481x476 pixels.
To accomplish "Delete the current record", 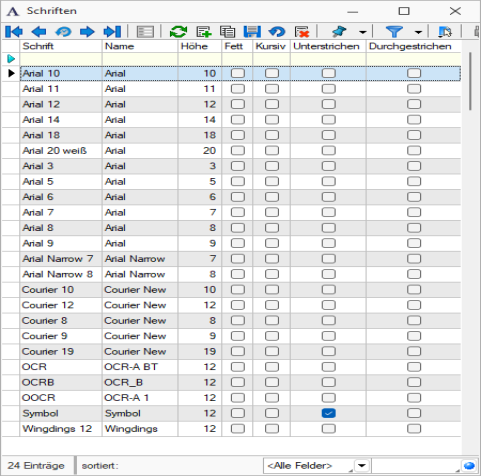I will point(302,32).
